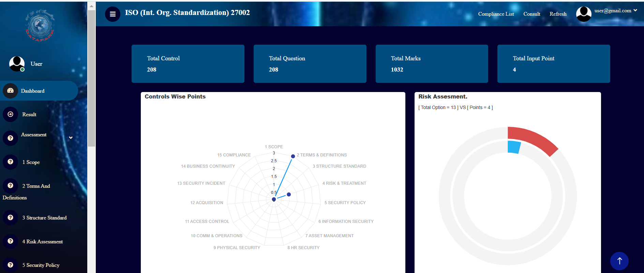Expand the Assessment submenu chevron
644x273 pixels.
71,138
